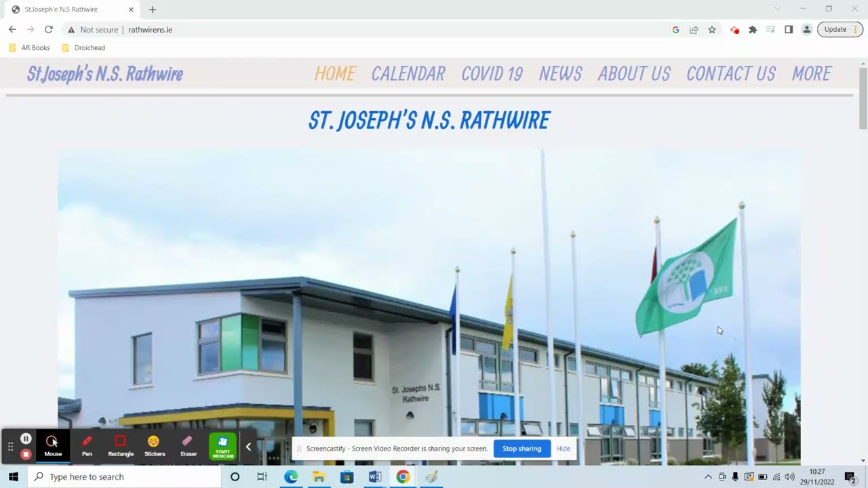The image size is (868, 488).
Task: Click the Not secure warning icon
Action: coord(71,30)
